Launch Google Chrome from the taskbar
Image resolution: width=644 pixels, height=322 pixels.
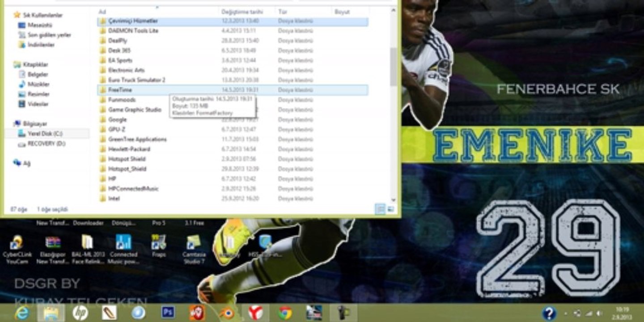pyautogui.click(x=285, y=313)
